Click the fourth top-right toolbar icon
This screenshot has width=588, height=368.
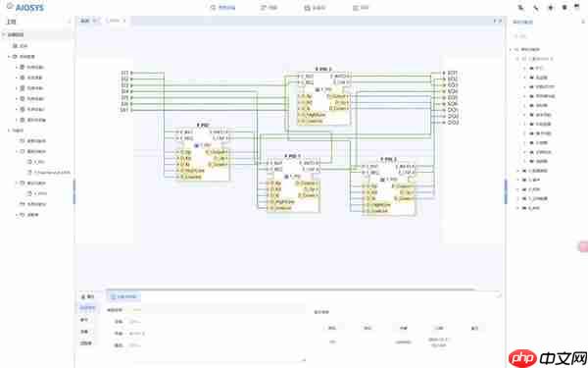564,8
